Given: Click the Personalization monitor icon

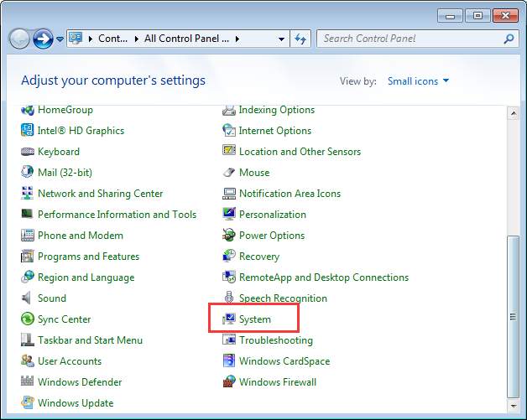Looking at the screenshot, I should click(229, 215).
